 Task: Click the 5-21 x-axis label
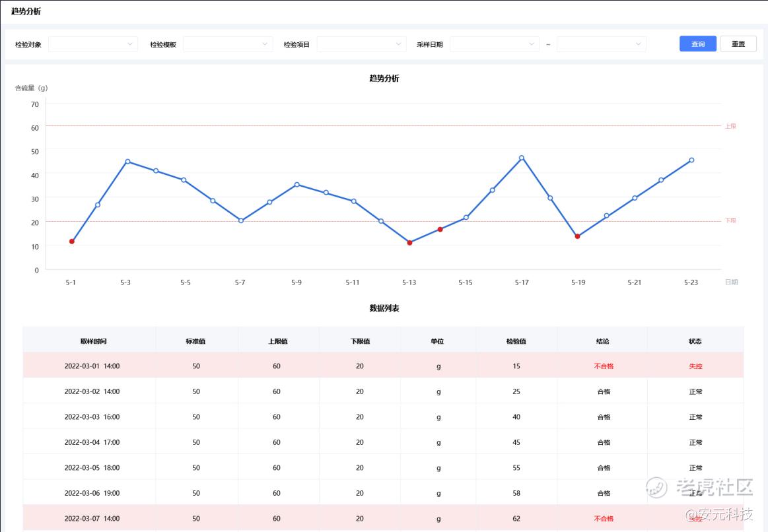[x=635, y=283]
